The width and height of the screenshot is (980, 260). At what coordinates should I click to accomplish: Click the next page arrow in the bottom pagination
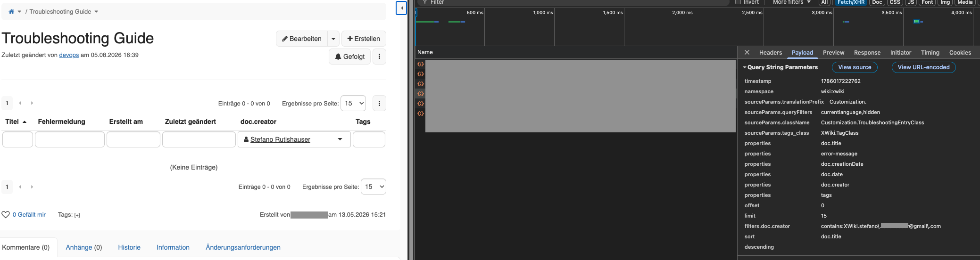pyautogui.click(x=32, y=187)
